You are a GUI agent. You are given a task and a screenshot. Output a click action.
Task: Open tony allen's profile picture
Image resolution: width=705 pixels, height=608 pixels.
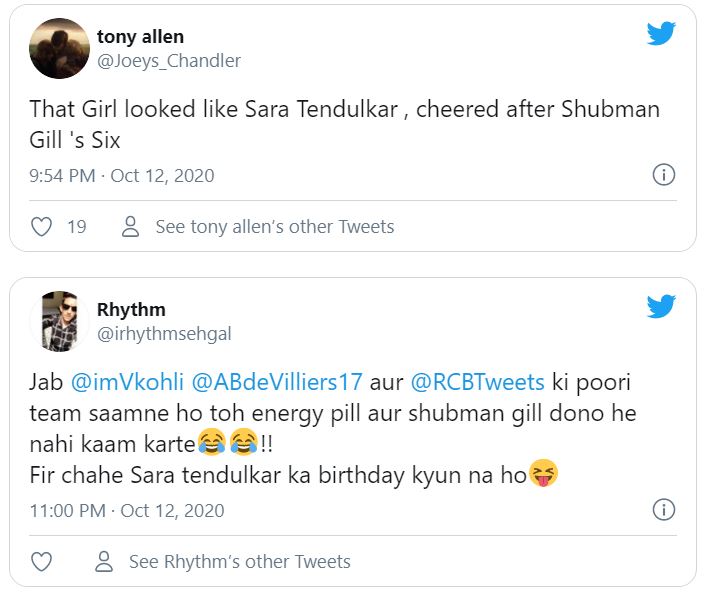[x=59, y=48]
